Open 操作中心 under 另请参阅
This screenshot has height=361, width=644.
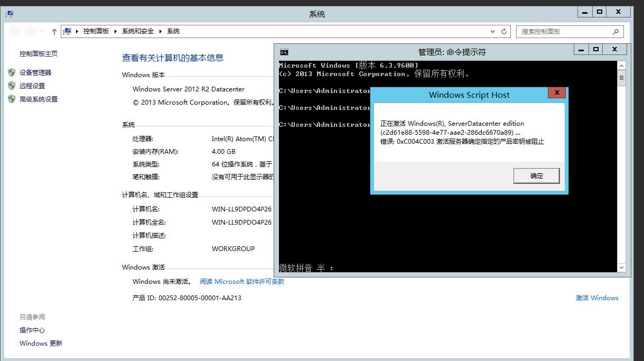[x=32, y=330]
